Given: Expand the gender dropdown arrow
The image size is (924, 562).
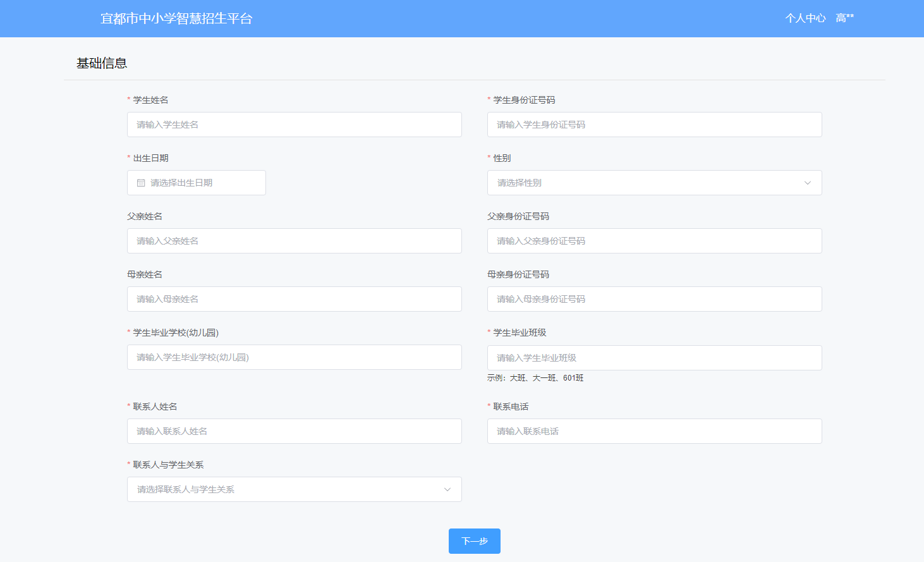Looking at the screenshot, I should pos(807,183).
